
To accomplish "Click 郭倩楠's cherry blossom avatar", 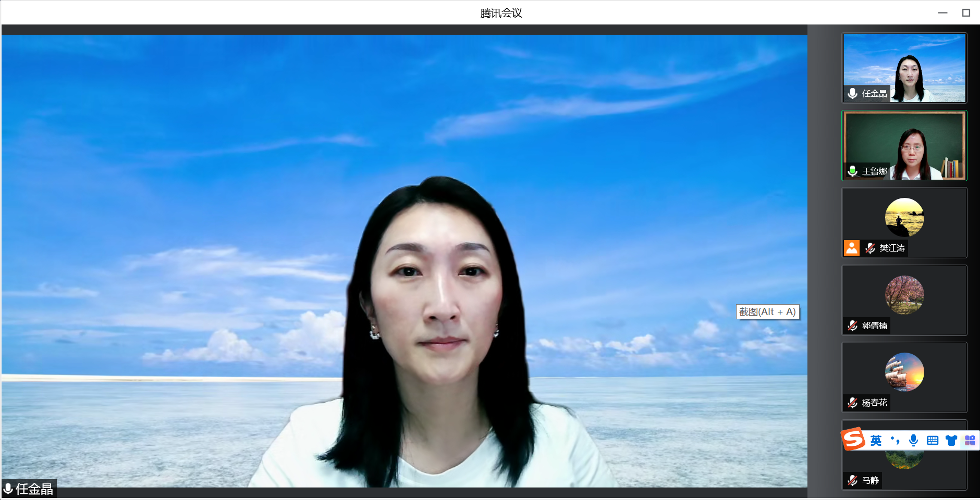I will pos(904,295).
